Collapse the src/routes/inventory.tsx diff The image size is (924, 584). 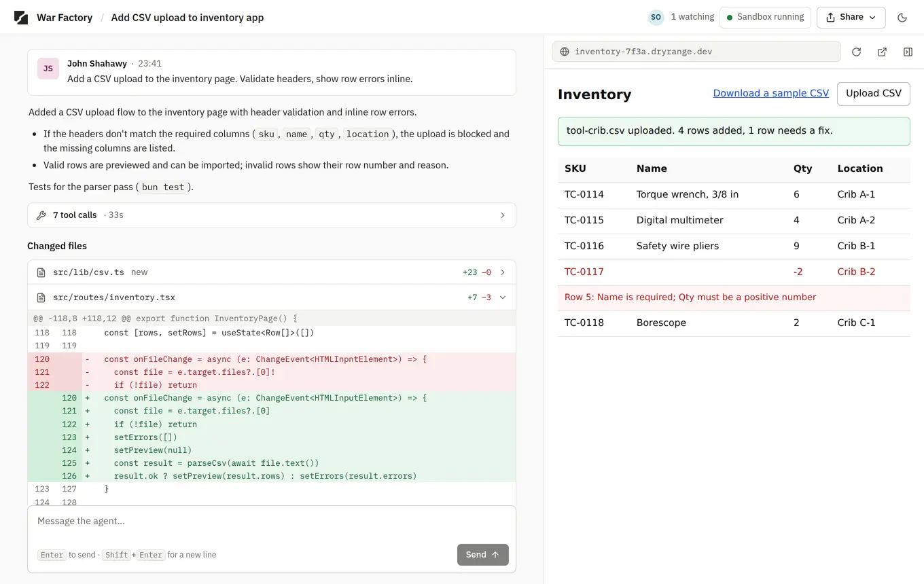coord(272,297)
